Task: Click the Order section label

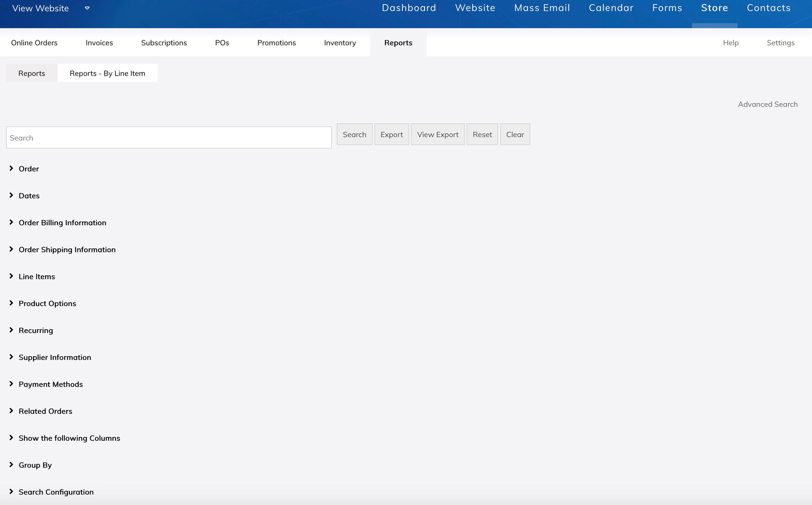Action: (29, 169)
